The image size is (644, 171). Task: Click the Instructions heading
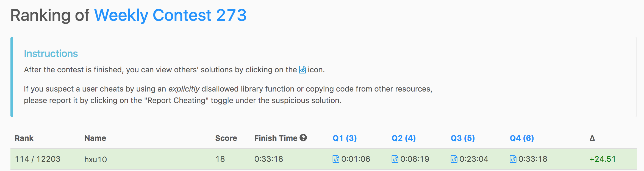coord(51,53)
